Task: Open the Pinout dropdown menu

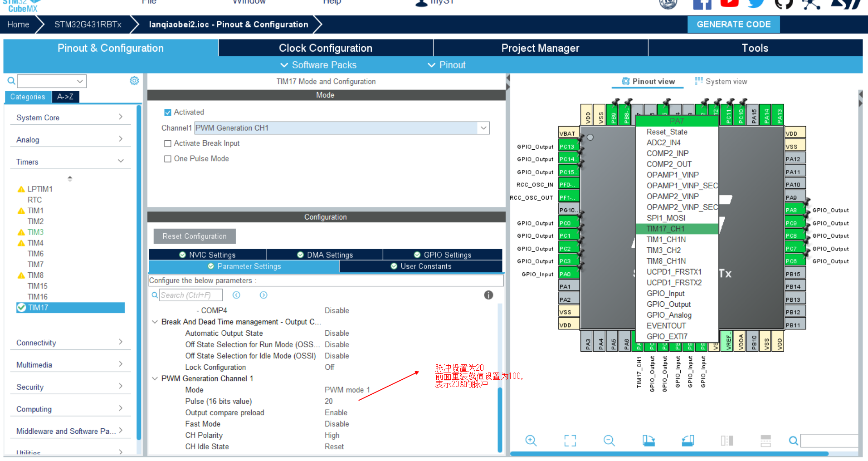Action: click(x=447, y=65)
